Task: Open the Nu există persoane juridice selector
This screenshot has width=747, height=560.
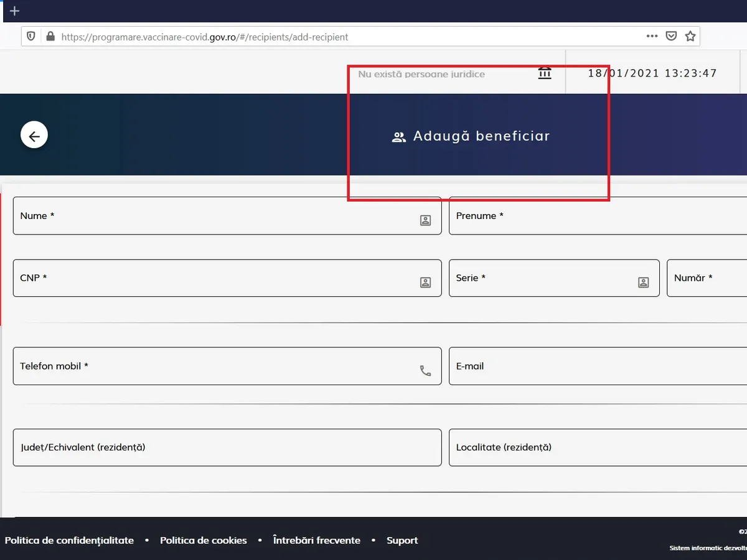Action: pos(436,74)
